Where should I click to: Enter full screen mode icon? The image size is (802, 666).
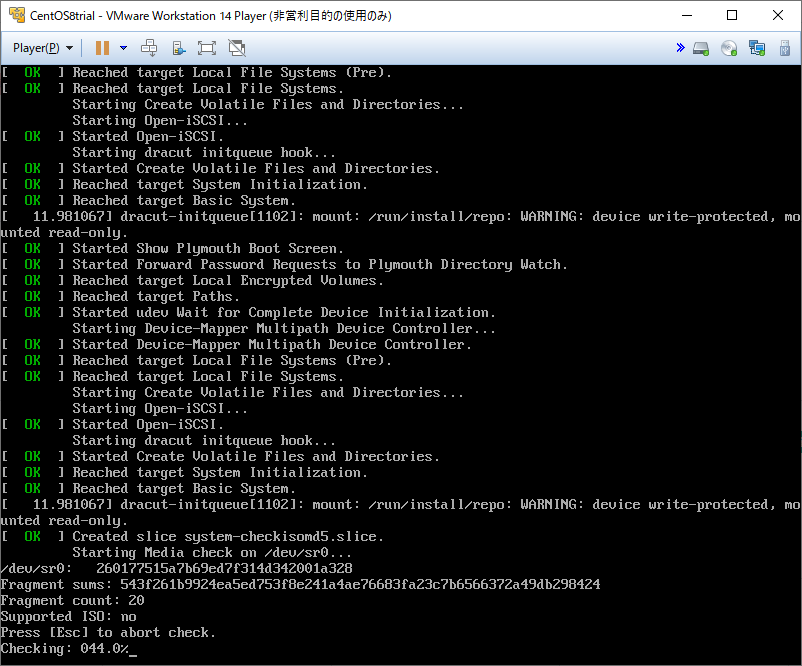click(x=207, y=48)
